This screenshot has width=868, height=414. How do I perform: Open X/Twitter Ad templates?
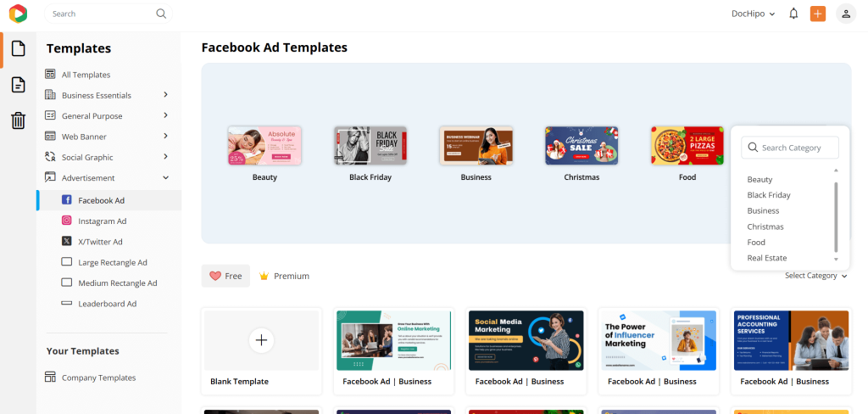point(100,242)
